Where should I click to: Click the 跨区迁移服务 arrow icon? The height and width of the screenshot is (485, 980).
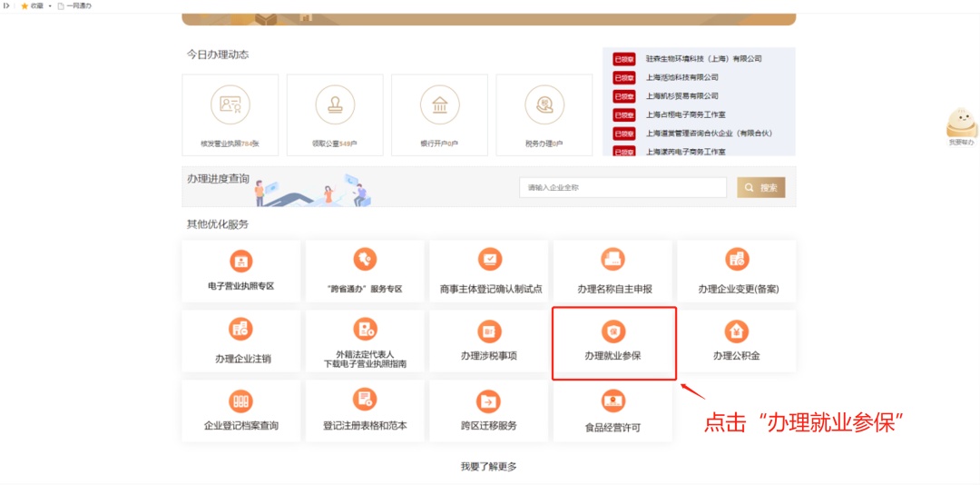pos(489,401)
